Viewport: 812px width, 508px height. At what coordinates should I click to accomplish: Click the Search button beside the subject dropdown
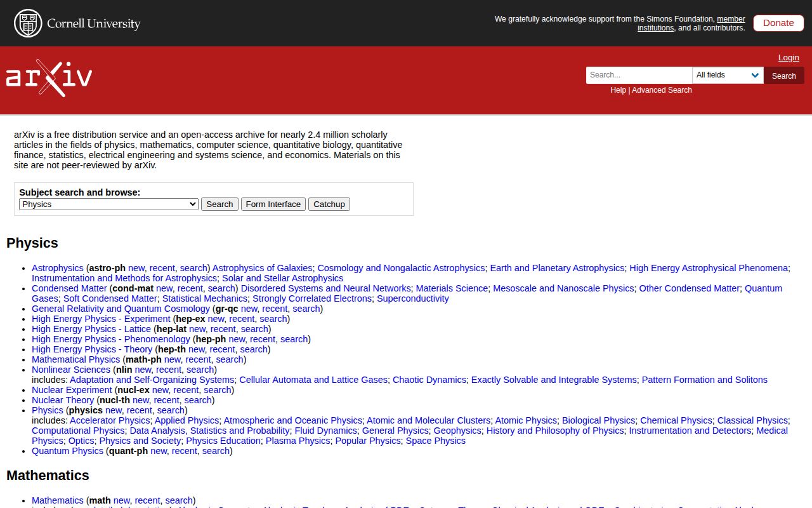point(219,204)
